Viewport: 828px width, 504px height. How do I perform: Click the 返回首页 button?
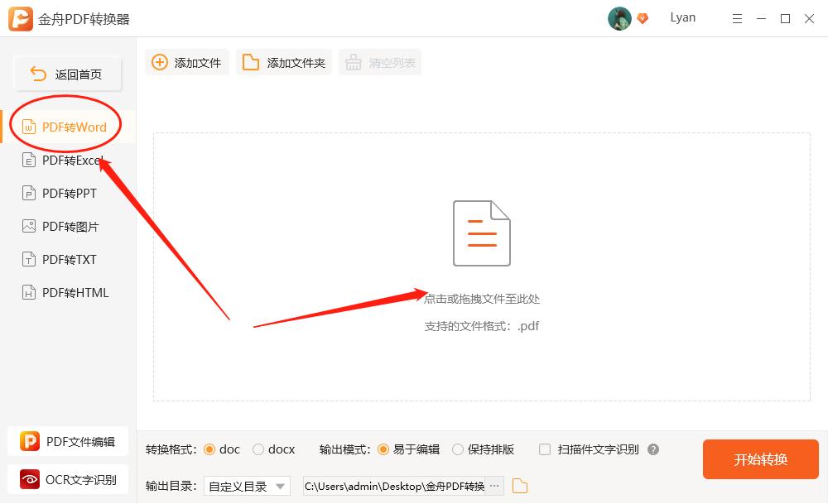pos(66,73)
